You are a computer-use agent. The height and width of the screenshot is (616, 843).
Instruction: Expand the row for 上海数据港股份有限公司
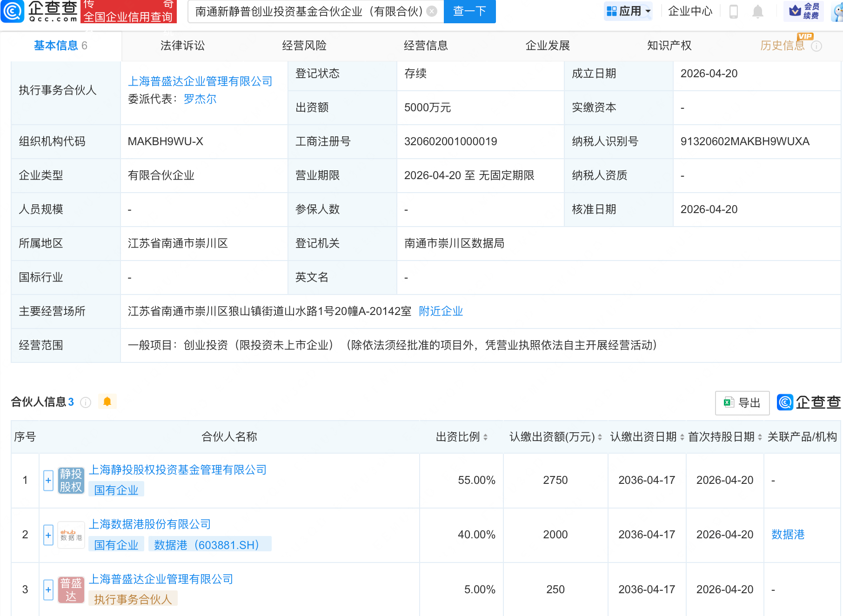tap(48, 535)
